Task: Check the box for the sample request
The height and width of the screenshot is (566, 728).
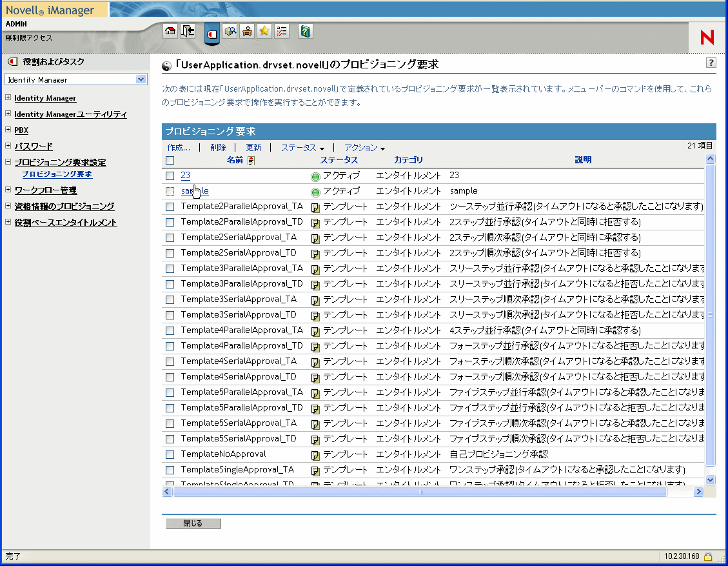Action: [170, 191]
